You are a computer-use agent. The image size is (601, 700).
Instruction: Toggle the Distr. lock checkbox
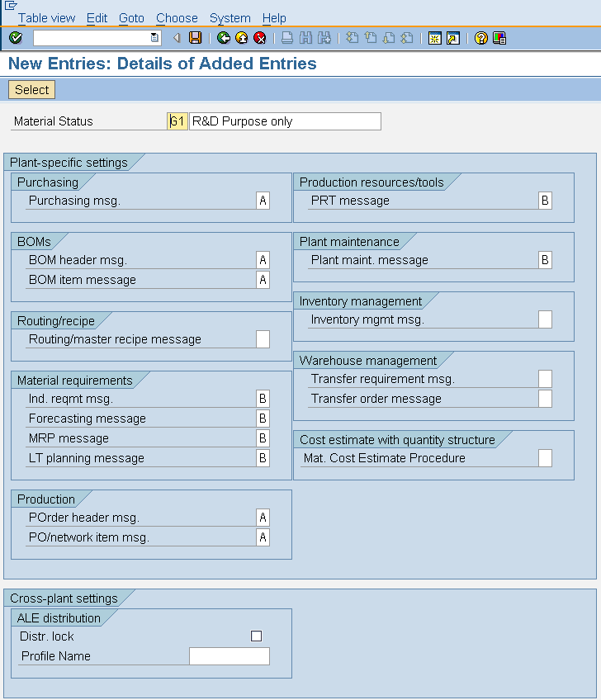[256, 636]
